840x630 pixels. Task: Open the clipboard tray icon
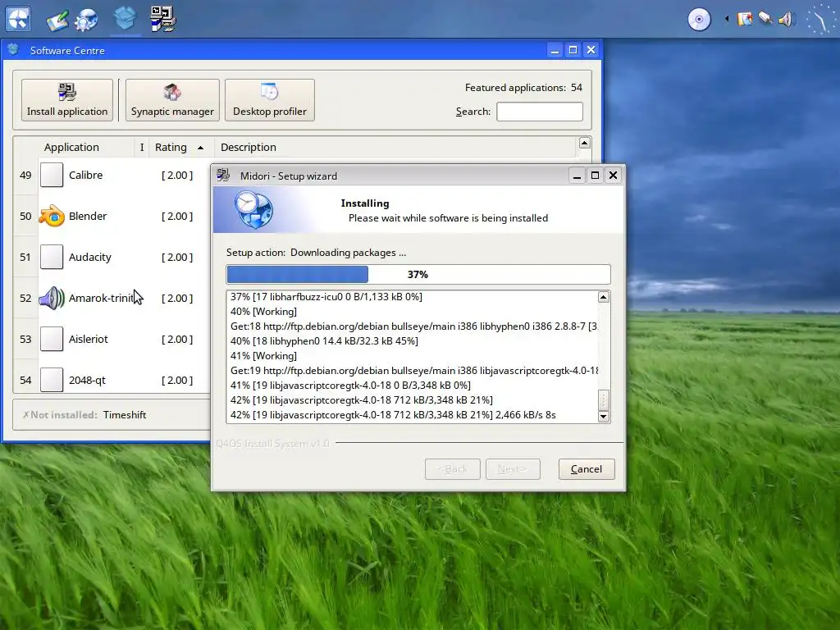coord(745,20)
